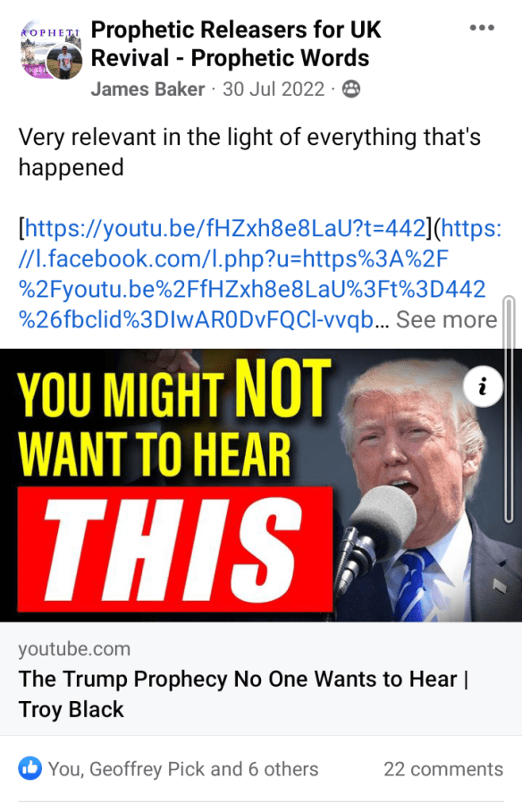
Task: Open group Prophetic Releasers for UK Revival
Action: (x=236, y=44)
